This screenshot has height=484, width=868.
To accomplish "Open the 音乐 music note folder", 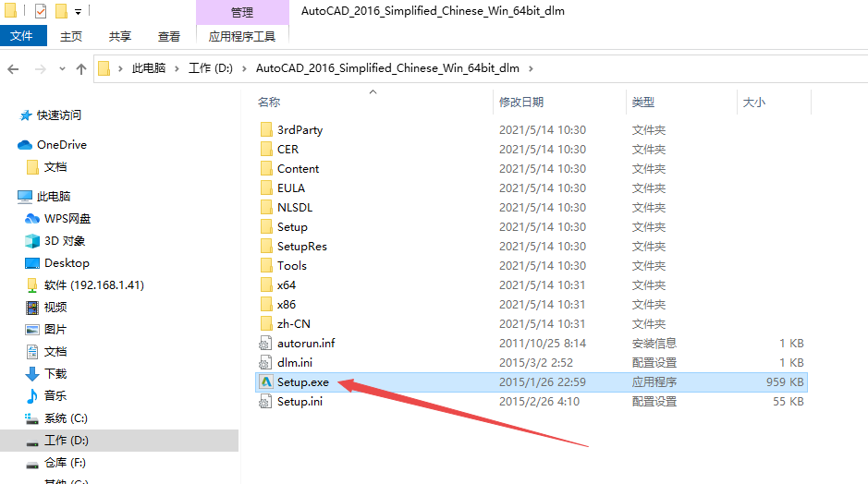I will [32, 396].
